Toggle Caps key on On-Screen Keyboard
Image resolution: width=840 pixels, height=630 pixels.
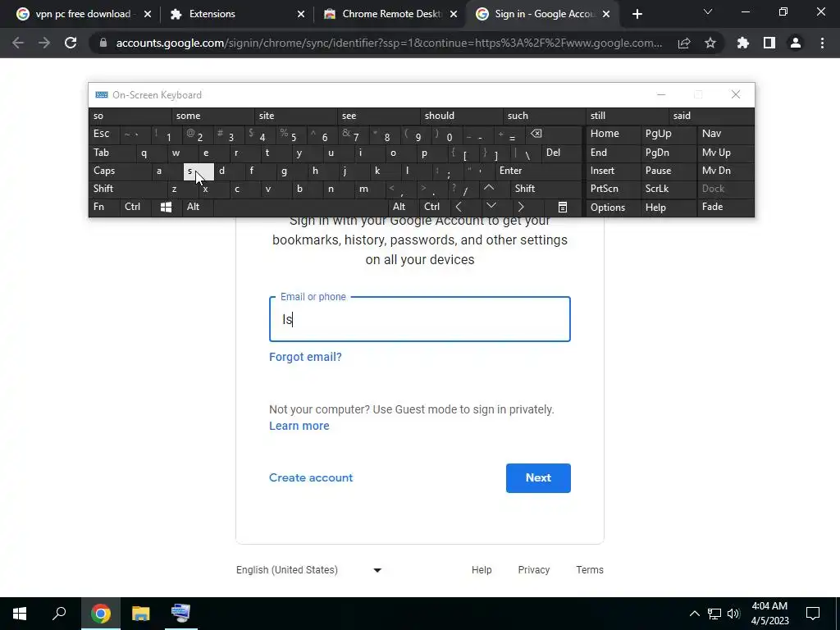coord(120,171)
